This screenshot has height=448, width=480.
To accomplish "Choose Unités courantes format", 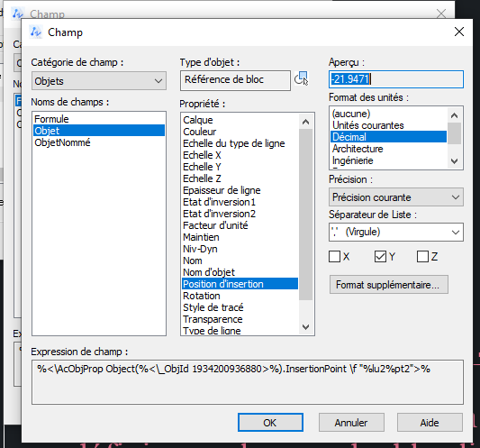I will click(x=388, y=125).
